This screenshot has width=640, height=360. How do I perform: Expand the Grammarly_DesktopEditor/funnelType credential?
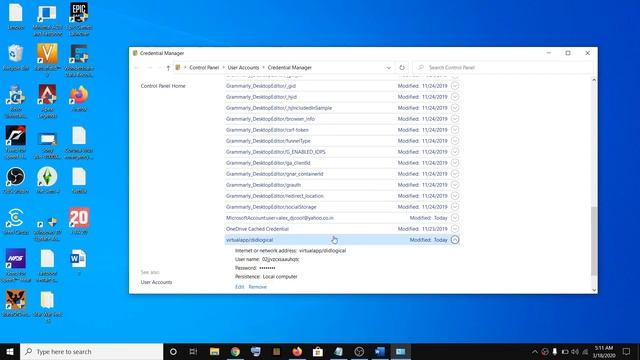pyautogui.click(x=455, y=141)
